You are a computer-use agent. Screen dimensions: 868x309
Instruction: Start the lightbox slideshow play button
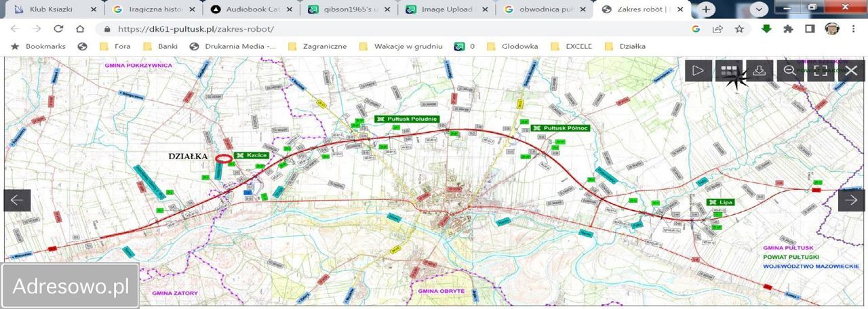tap(698, 70)
